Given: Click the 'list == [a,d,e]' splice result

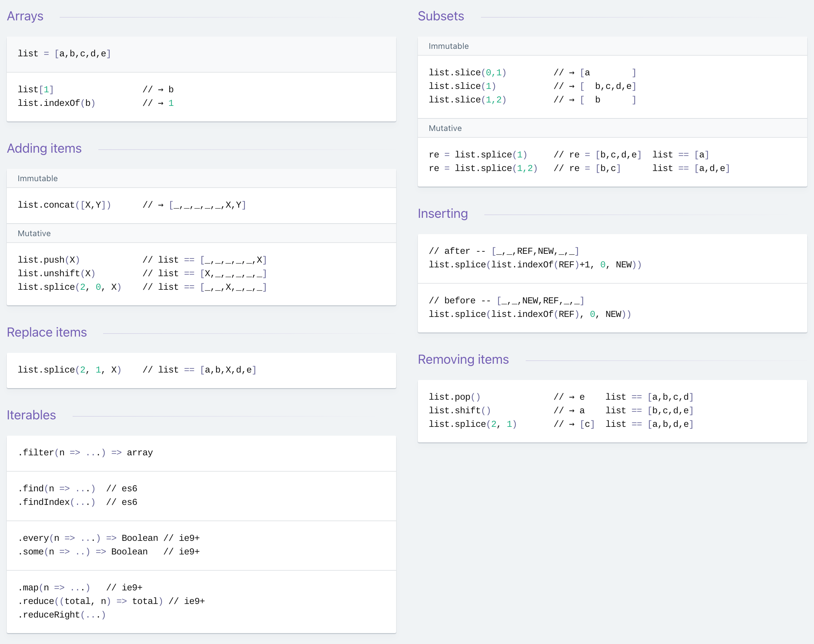Looking at the screenshot, I should (691, 168).
